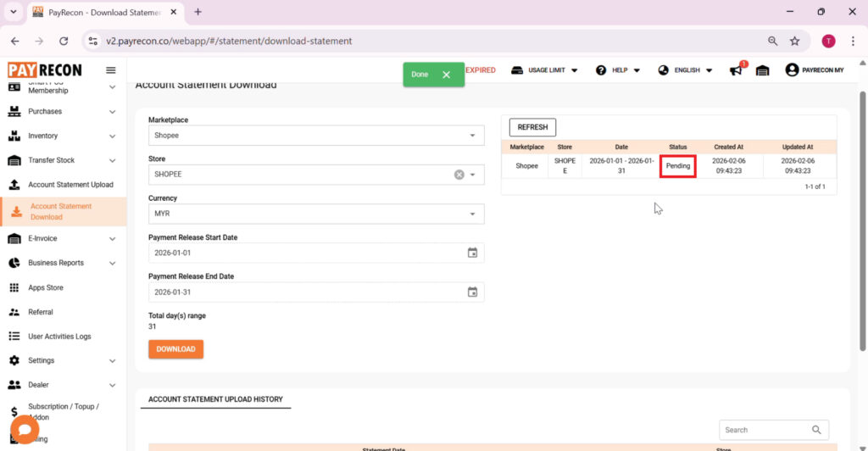Expand the Transfer Stock chevron
Screen dimensions: 868x451
(113, 160)
